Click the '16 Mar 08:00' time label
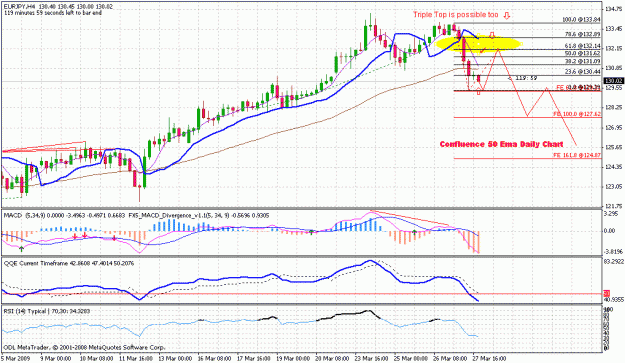 coord(214,359)
